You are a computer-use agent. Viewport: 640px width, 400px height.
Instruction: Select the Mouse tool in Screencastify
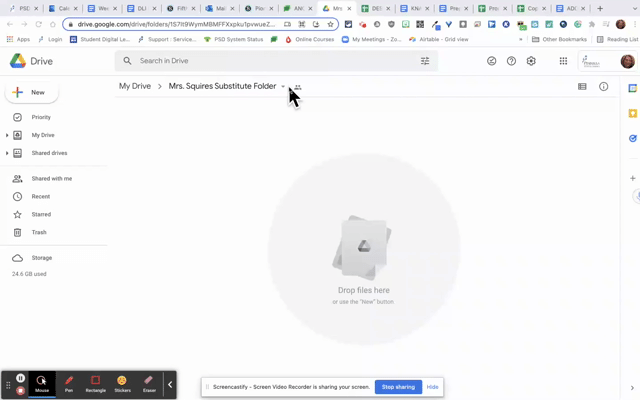click(42, 384)
